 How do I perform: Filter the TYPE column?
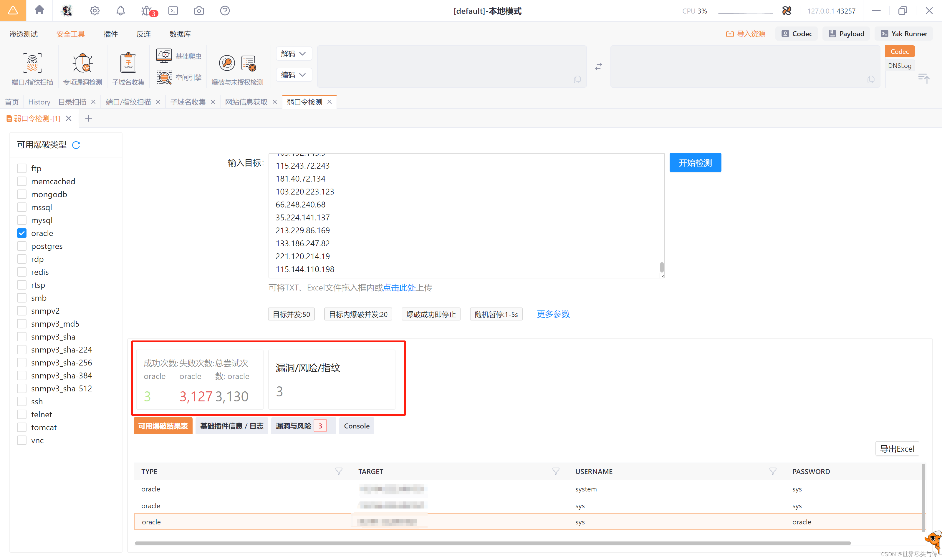pyautogui.click(x=339, y=471)
